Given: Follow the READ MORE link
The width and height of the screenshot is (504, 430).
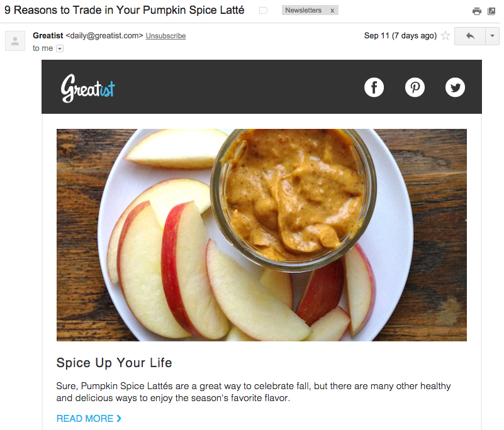Looking at the screenshot, I should [89, 419].
